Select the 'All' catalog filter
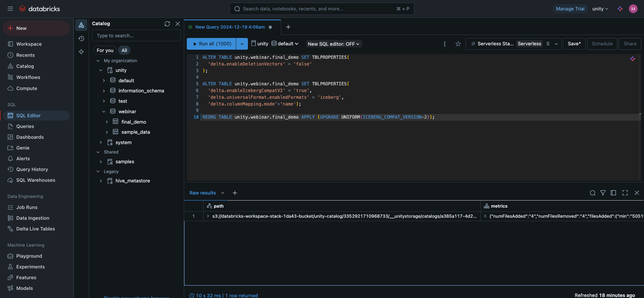 tap(124, 50)
